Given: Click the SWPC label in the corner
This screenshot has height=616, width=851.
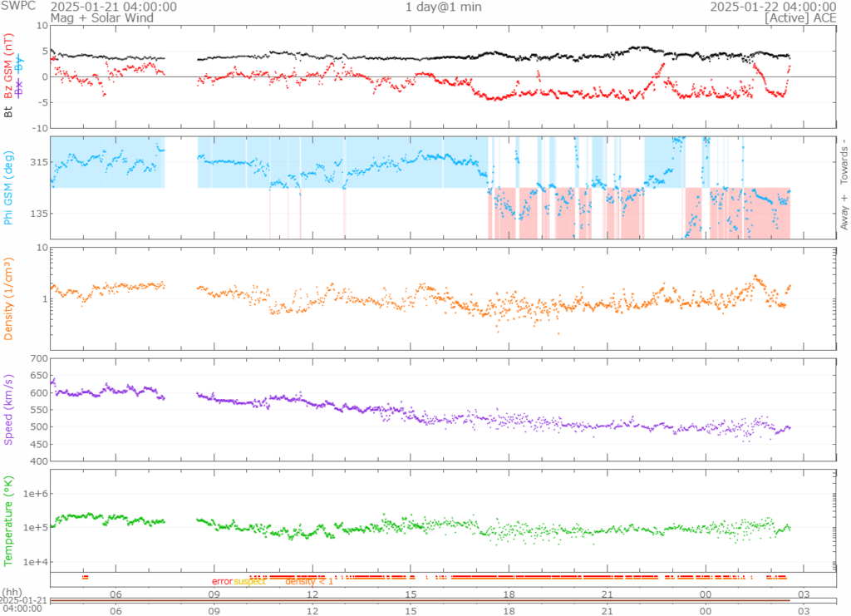Looking at the screenshot, I should click(x=17, y=7).
